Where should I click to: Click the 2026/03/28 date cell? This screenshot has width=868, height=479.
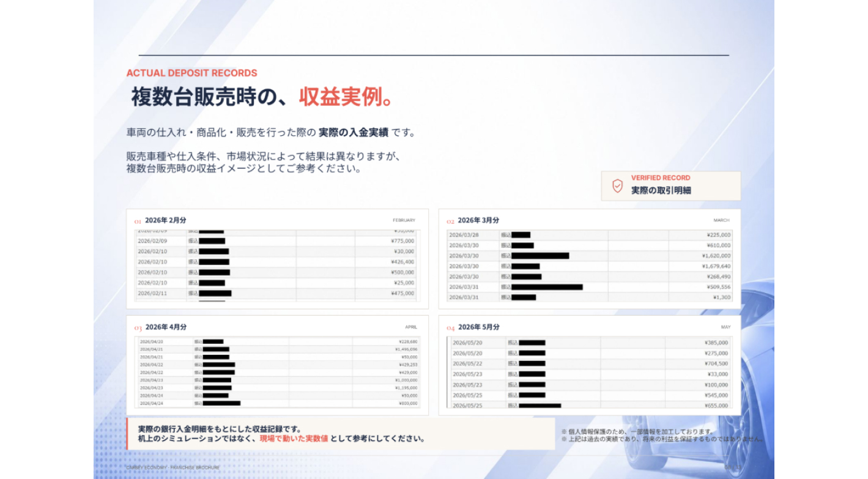coord(464,235)
